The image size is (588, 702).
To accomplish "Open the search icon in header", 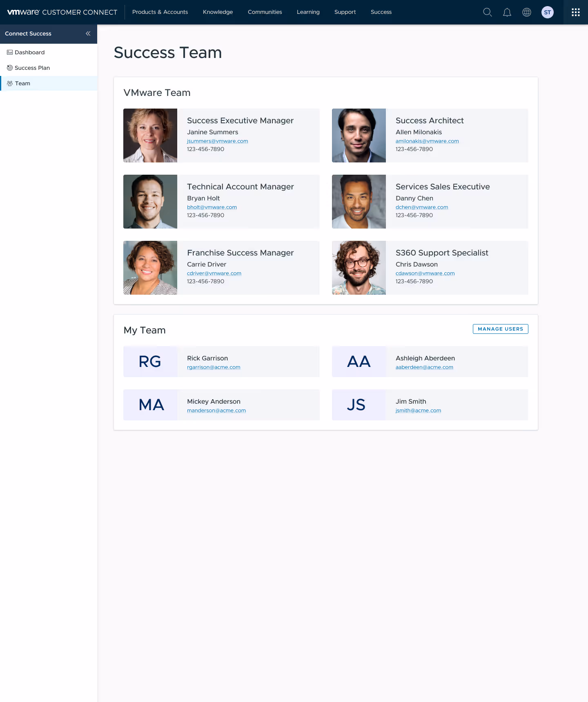I will coord(488,12).
